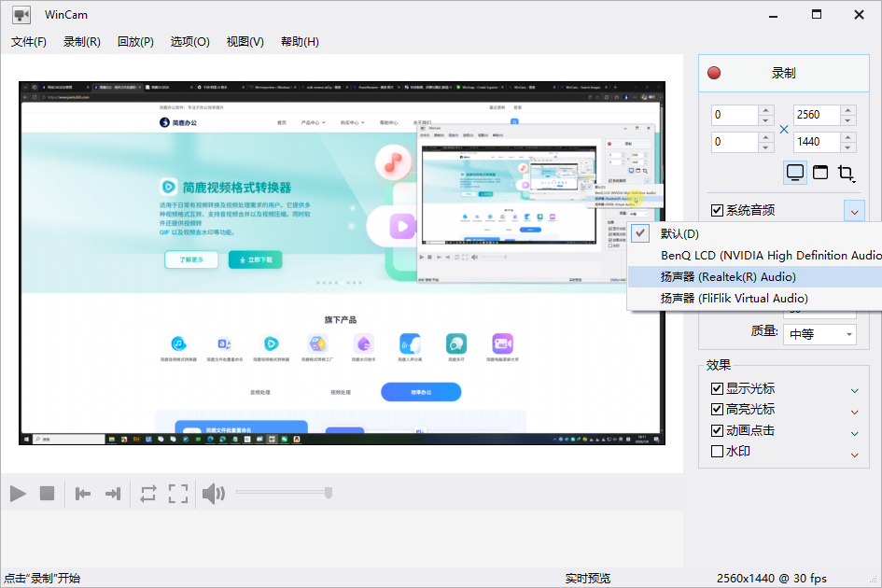This screenshot has width=882, height=588.
Task: Decrease Y offset with down stepper
Action: pyautogui.click(x=765, y=147)
